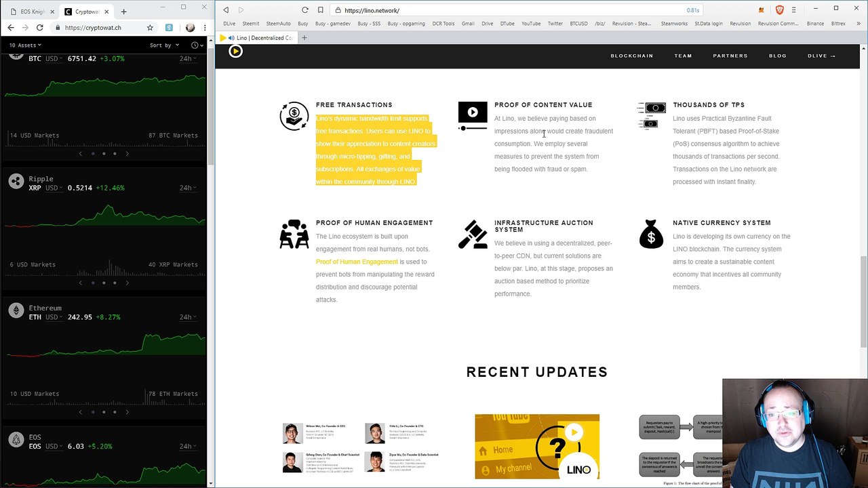This screenshot has height=488, width=868.
Task: Add new tab in Chrome window
Action: pyautogui.click(x=123, y=12)
